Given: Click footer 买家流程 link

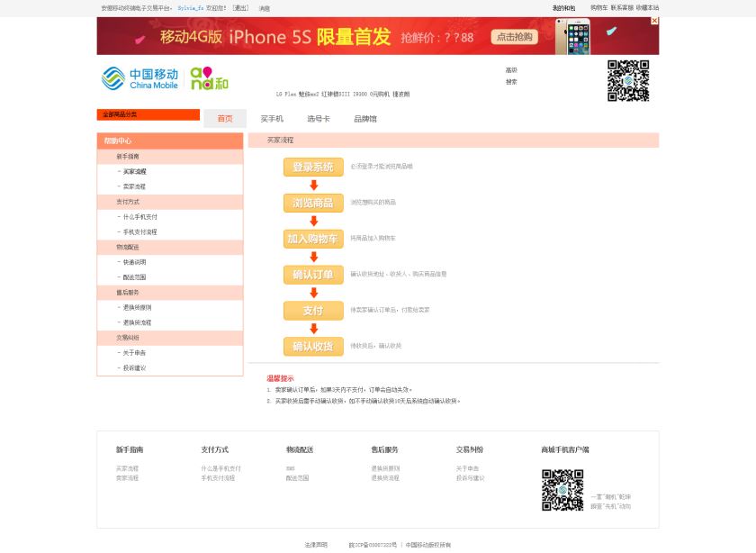Looking at the screenshot, I should coord(127,468).
